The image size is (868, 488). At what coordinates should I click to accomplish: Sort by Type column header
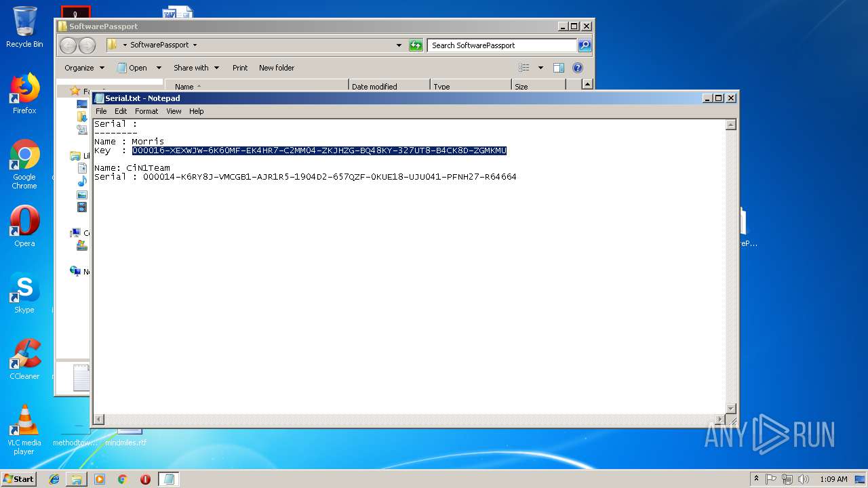[x=471, y=86]
